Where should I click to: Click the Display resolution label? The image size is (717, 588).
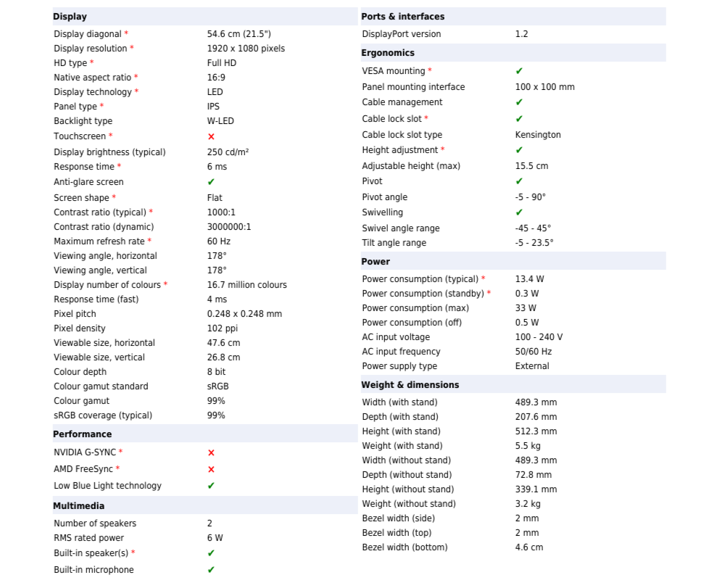tap(91, 49)
